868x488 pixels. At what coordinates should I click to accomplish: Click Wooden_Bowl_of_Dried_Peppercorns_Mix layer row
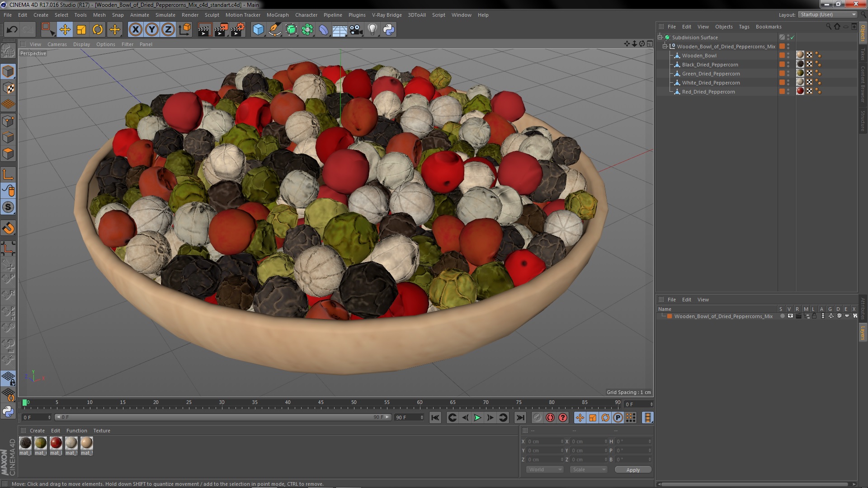pyautogui.click(x=723, y=316)
